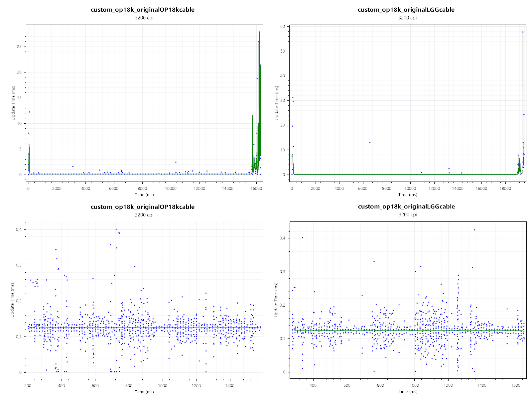Screen dimensions: 532x399
Task: Select the highest peak data point in top-left chart
Action: [259, 32]
